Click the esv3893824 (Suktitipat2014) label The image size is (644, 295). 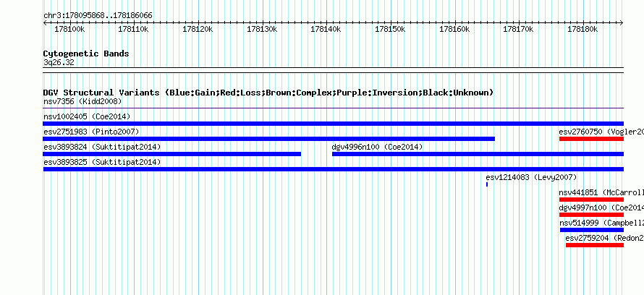point(102,147)
